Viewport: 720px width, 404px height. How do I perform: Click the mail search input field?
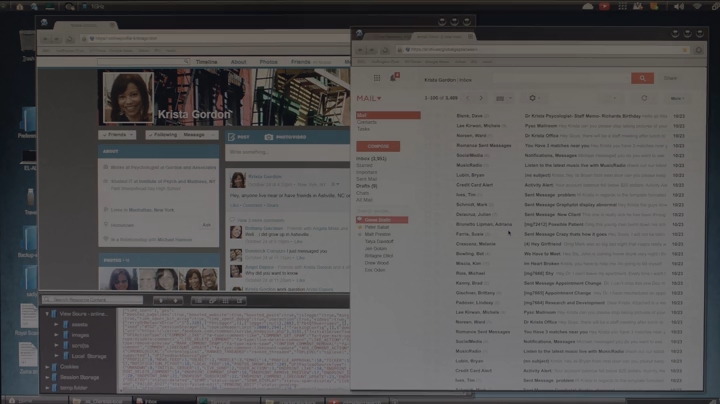tap(562, 79)
